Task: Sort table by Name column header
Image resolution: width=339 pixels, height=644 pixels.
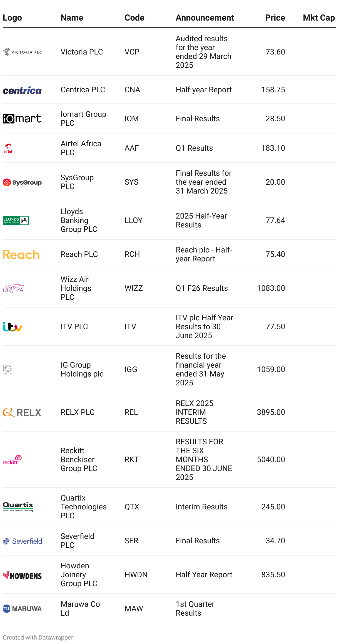Action: point(72,18)
